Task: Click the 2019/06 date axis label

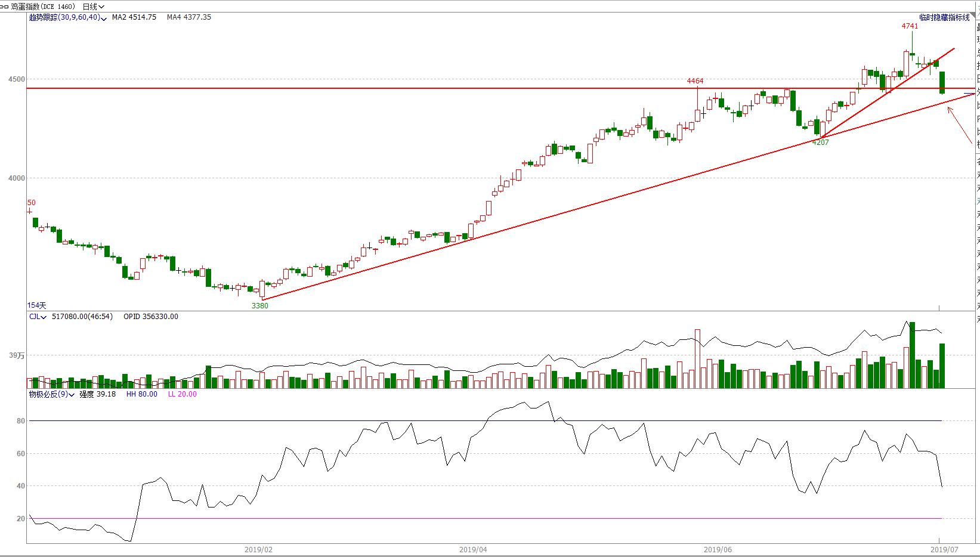Action: click(x=718, y=550)
